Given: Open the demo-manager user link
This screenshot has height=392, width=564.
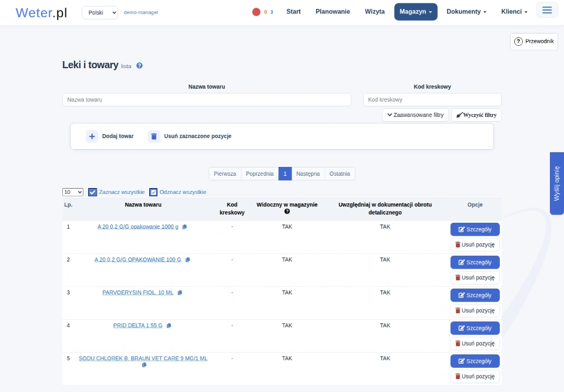Looking at the screenshot, I should click(141, 12).
